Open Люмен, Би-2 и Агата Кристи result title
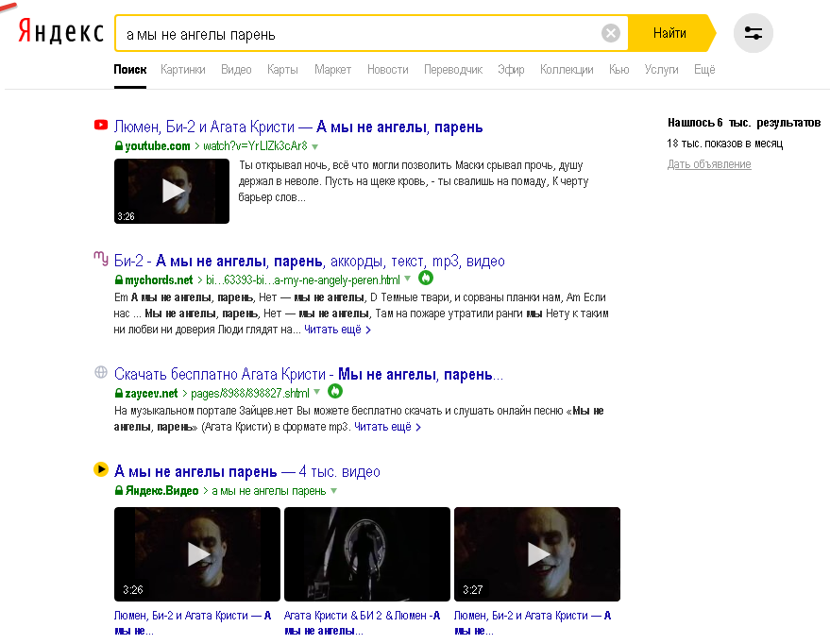Viewport: 830px width, 644px height. tap(298, 127)
